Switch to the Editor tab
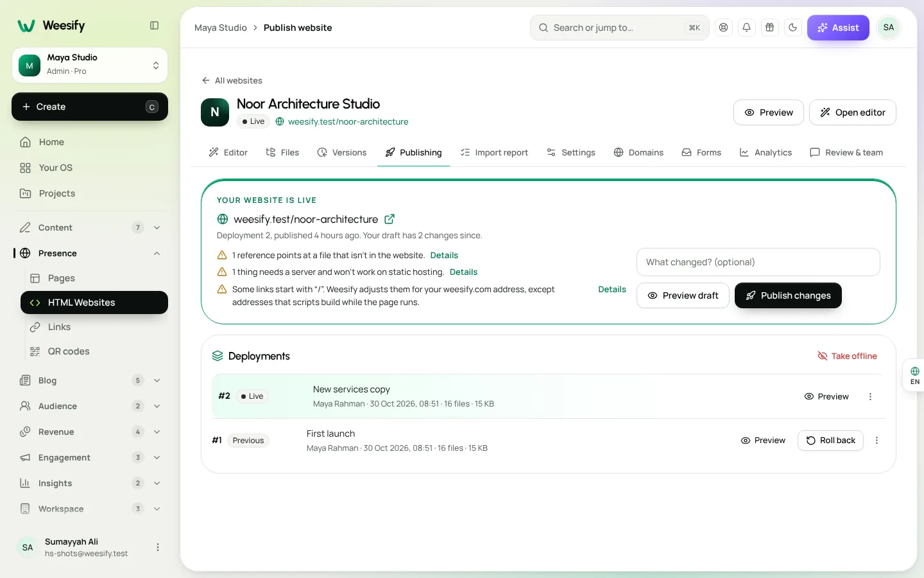This screenshot has width=924, height=578. [x=228, y=152]
